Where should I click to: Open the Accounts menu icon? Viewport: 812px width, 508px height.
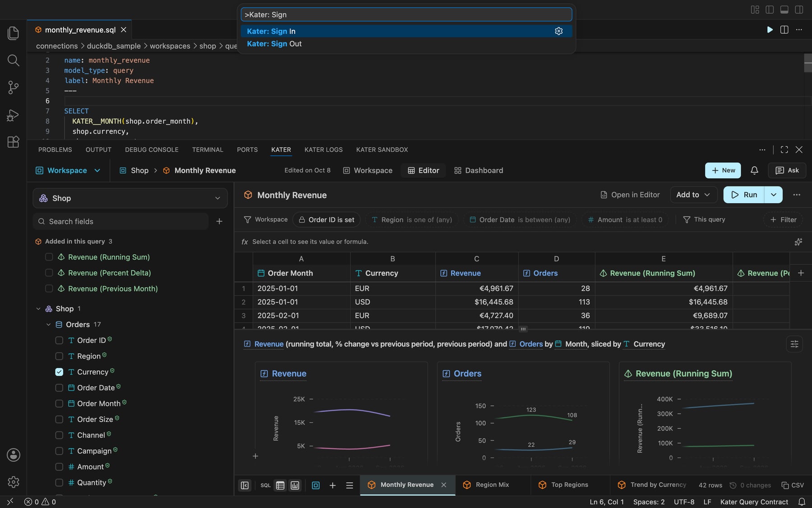[x=14, y=455]
